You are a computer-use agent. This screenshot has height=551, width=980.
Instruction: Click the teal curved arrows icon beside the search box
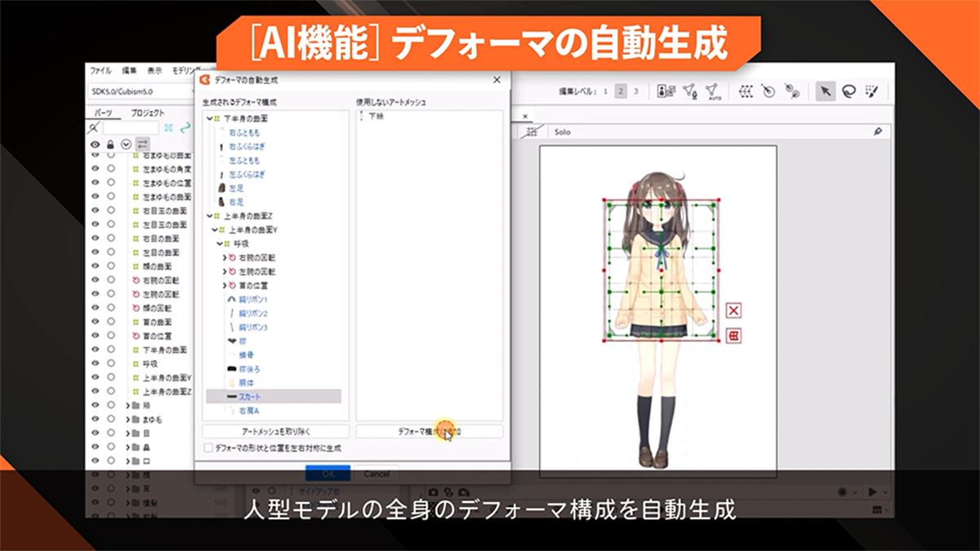pyautogui.click(x=185, y=128)
